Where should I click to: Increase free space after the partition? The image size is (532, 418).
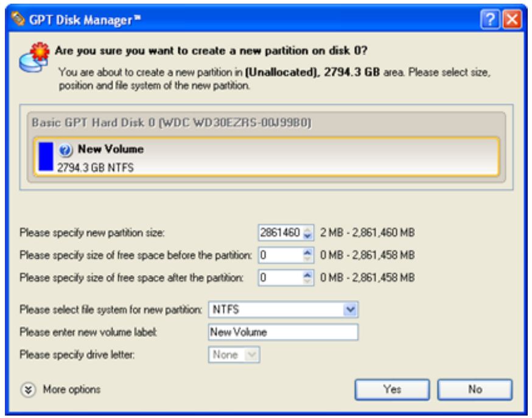coord(307,275)
